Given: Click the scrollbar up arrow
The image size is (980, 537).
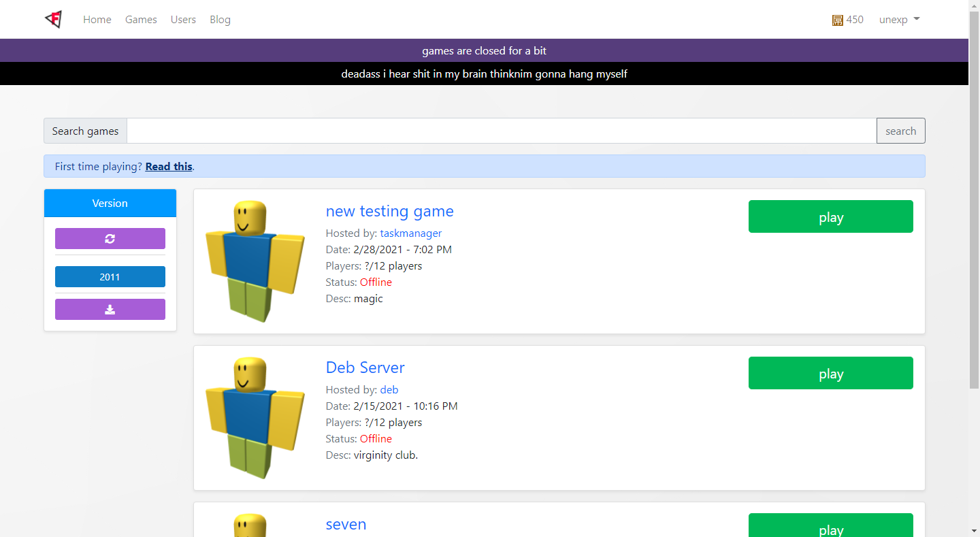Looking at the screenshot, I should click(x=974, y=5).
